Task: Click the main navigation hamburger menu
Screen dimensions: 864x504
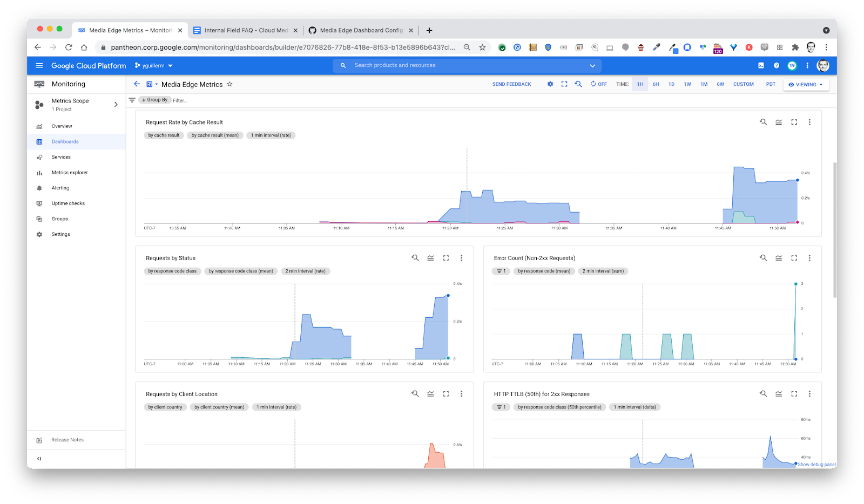Action: 39,65
